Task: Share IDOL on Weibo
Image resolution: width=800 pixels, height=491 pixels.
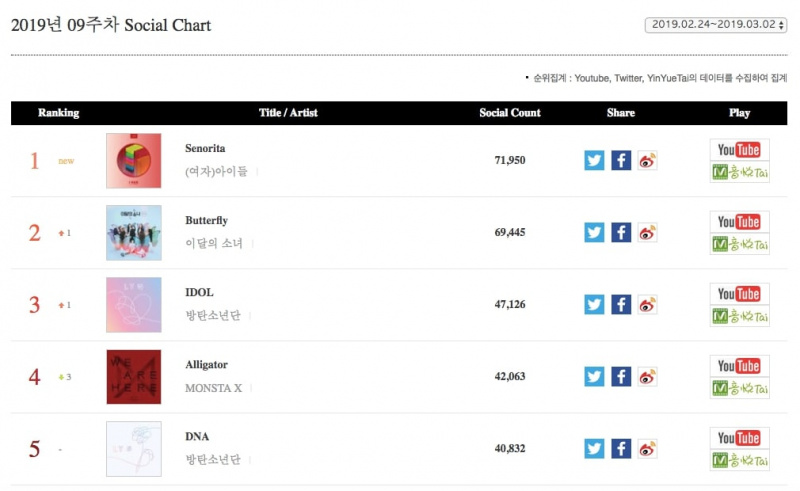Action: [x=647, y=305]
